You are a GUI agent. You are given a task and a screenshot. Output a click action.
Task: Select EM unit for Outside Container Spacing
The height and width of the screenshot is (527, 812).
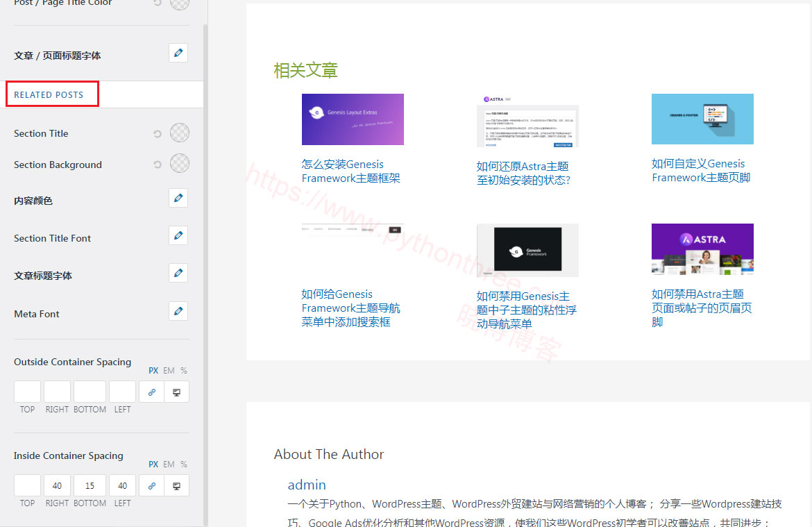click(169, 371)
